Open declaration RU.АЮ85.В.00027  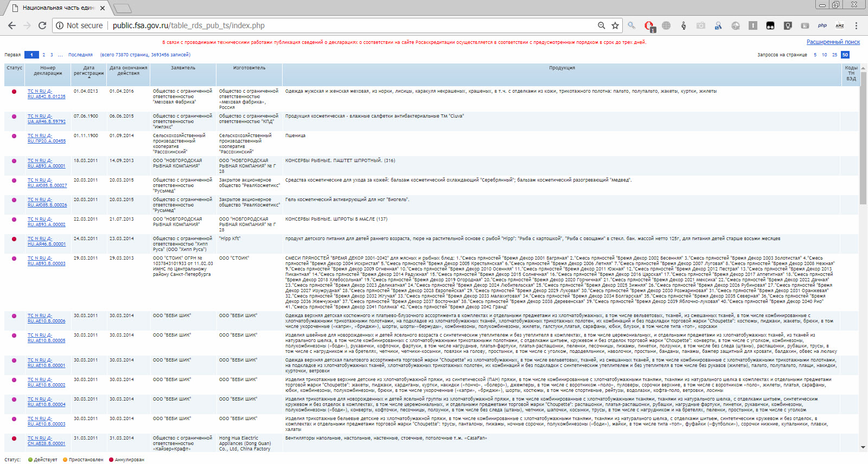coord(47,183)
